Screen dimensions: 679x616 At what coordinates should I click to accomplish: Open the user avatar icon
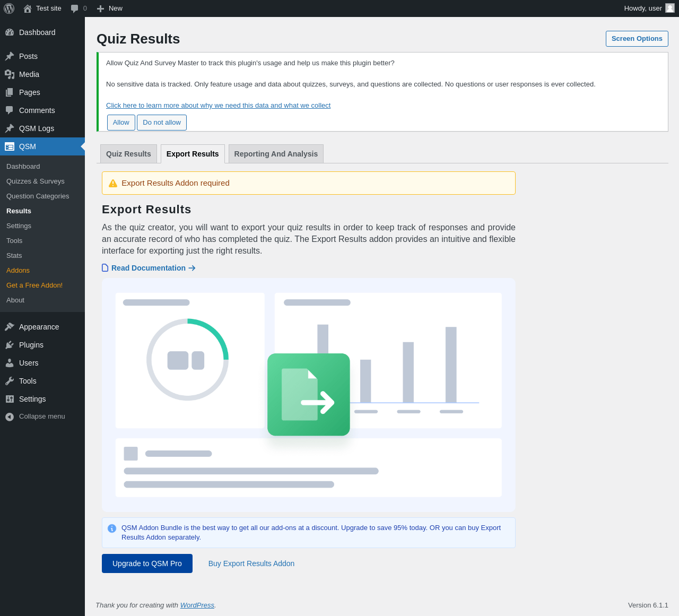click(x=670, y=8)
